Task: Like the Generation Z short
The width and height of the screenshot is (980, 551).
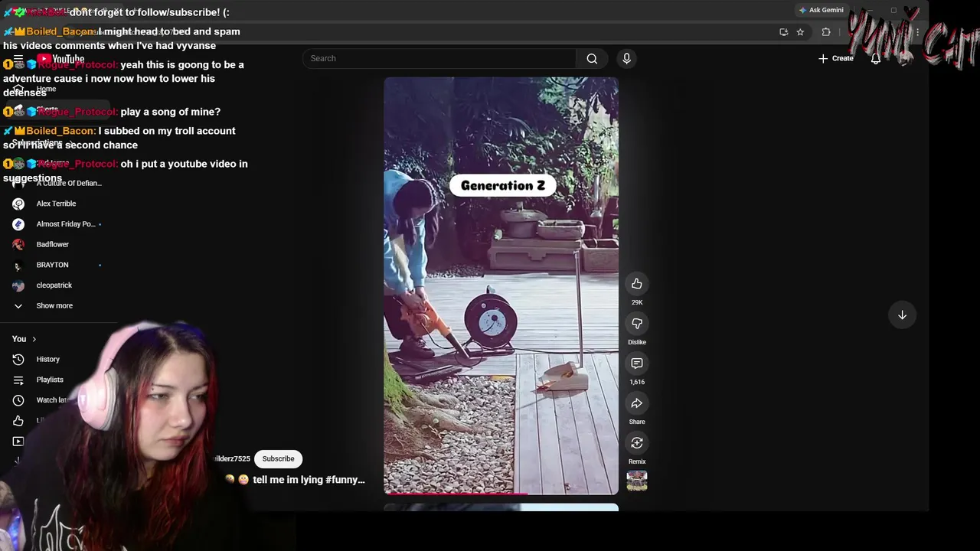Action: (636, 284)
